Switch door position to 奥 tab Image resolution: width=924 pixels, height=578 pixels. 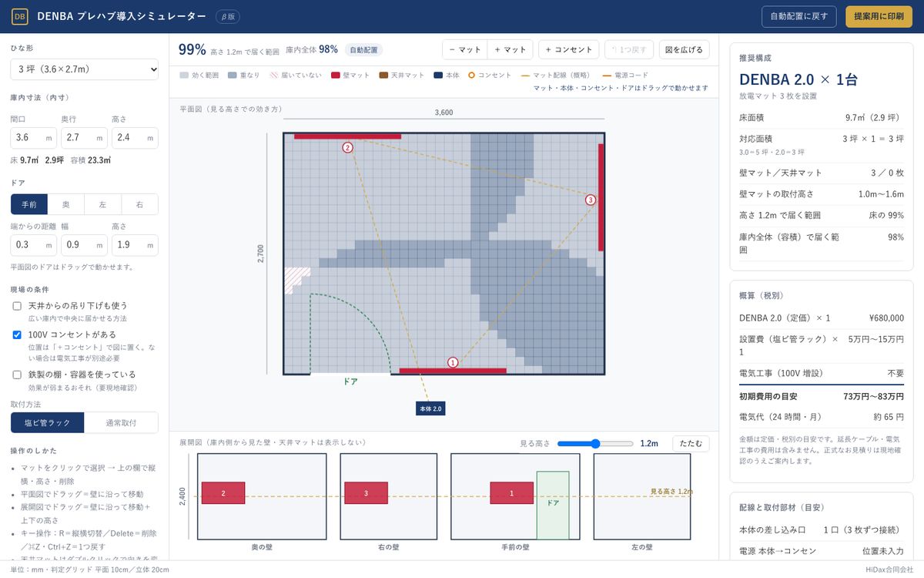tap(66, 204)
